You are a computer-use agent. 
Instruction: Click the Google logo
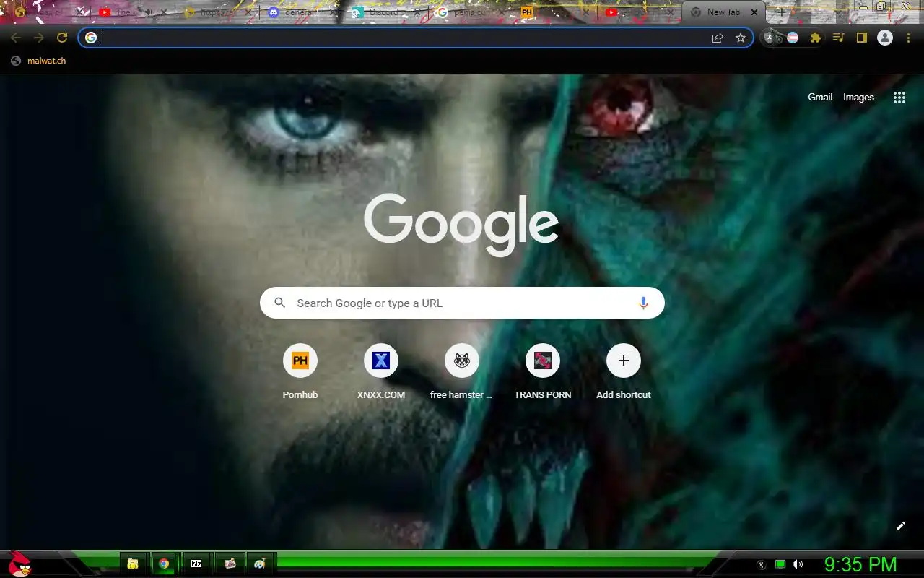click(461, 224)
